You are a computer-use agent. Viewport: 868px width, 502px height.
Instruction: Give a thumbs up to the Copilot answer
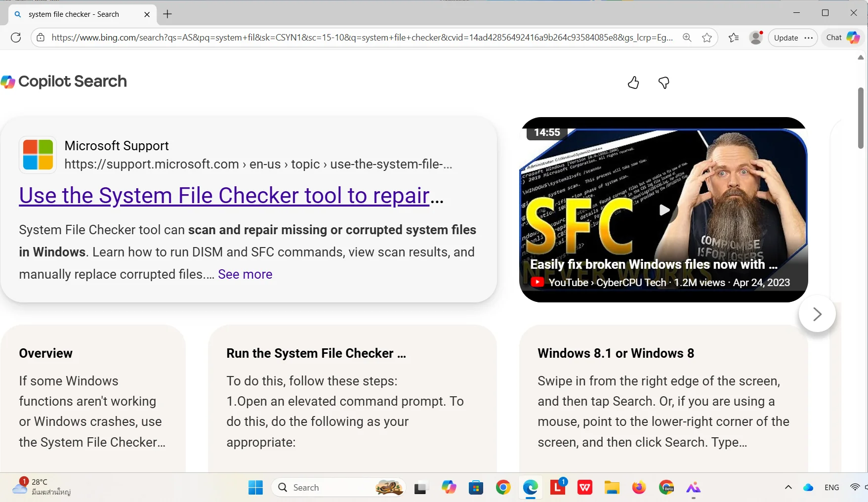coord(633,83)
